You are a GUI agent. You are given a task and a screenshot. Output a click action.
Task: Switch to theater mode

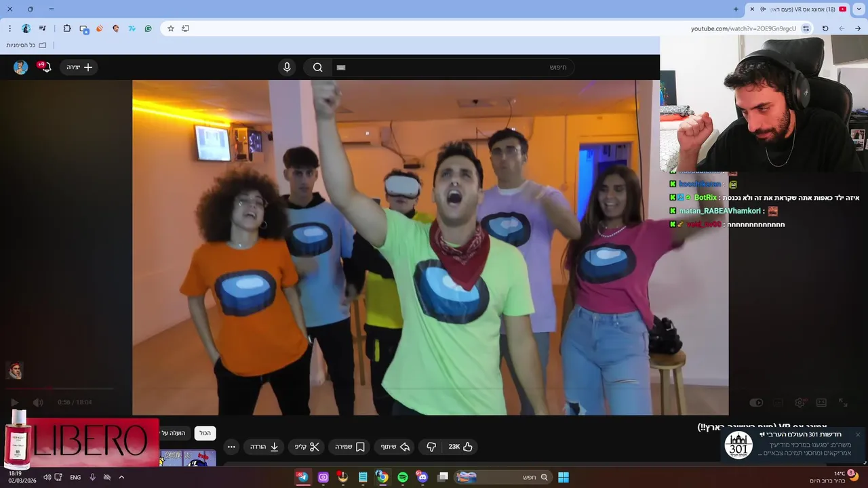click(821, 403)
